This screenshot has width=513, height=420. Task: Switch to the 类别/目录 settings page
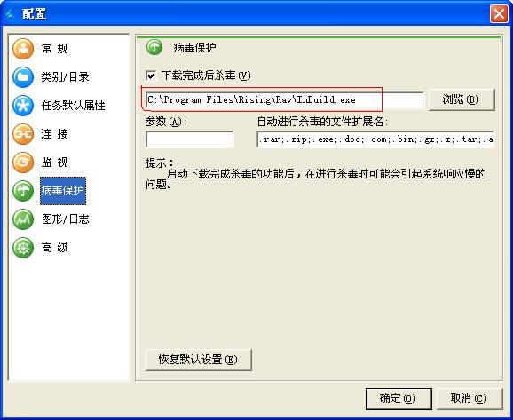65,77
